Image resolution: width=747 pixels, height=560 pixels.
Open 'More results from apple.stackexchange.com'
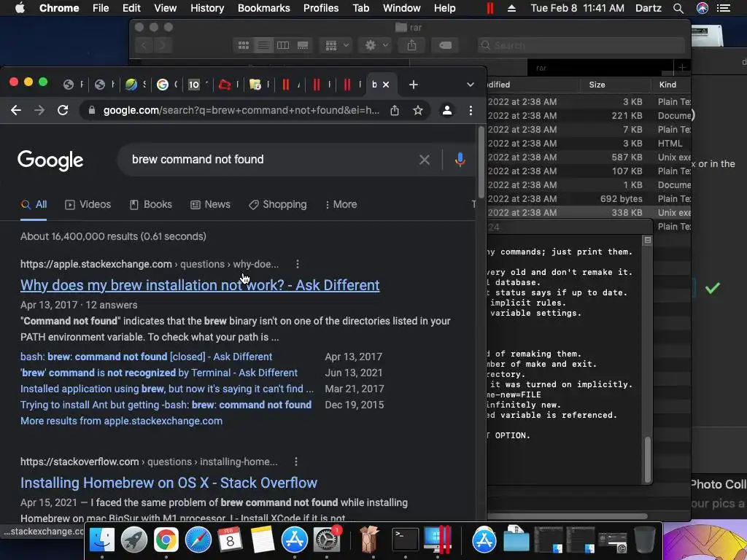122,421
